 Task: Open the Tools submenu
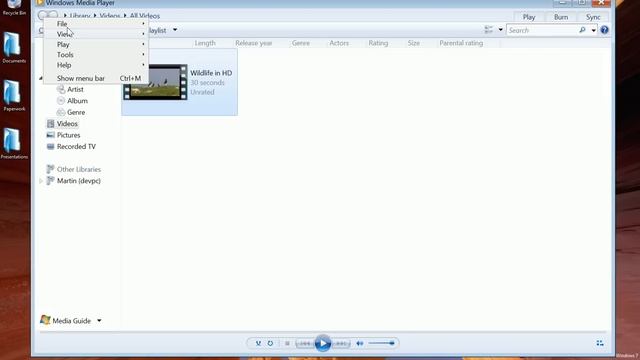96,54
